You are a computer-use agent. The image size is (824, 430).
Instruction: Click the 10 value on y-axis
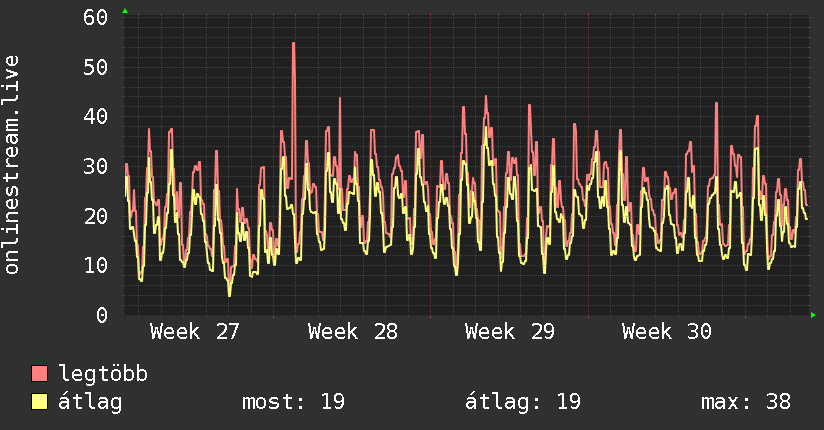(x=95, y=265)
